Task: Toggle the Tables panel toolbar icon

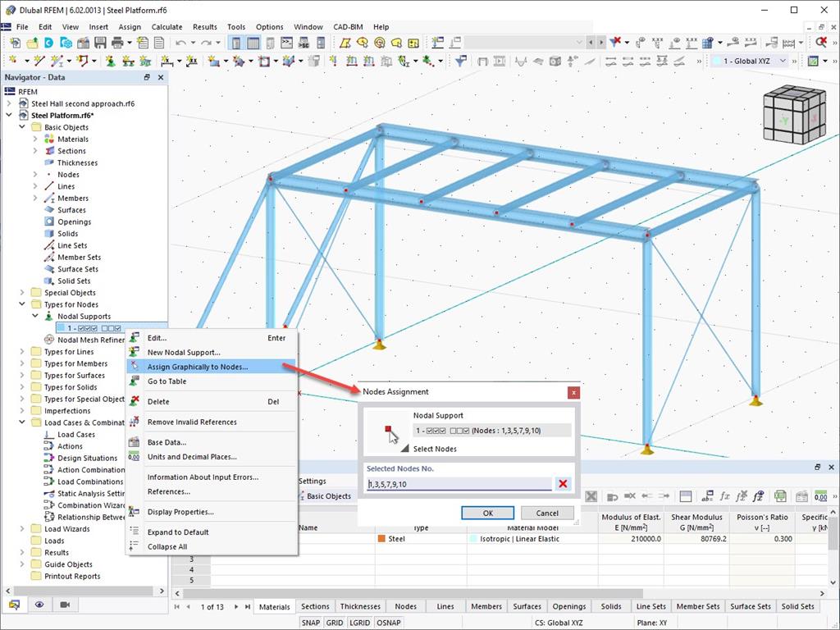Action: pyautogui.click(x=253, y=43)
